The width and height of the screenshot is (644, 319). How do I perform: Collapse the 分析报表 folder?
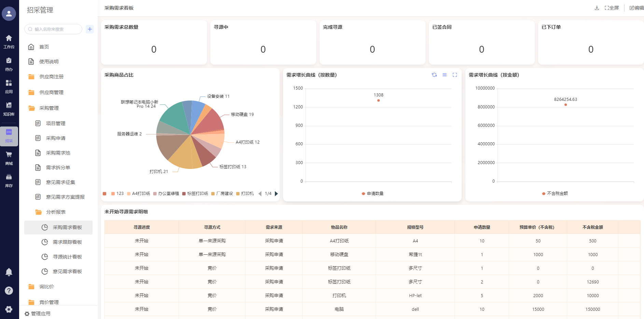click(x=56, y=212)
